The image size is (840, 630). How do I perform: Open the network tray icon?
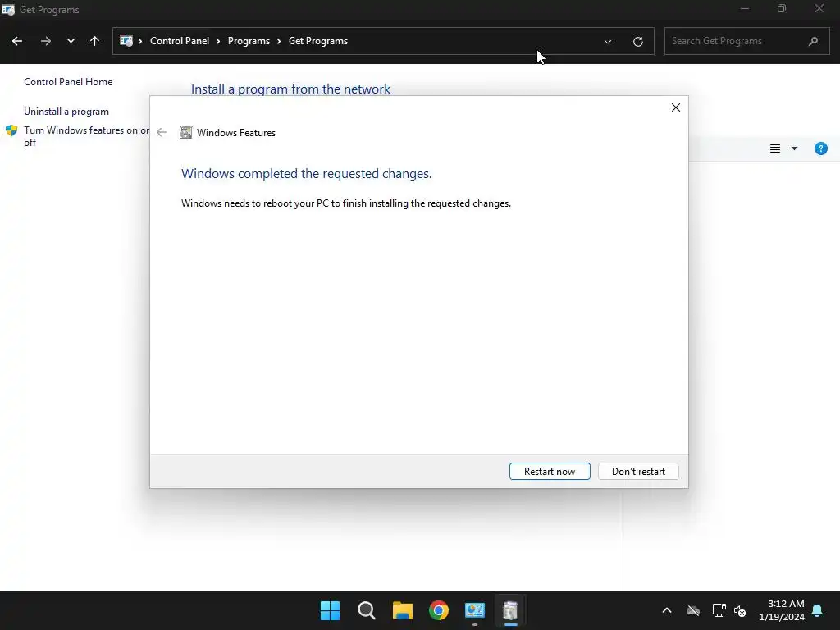719,610
